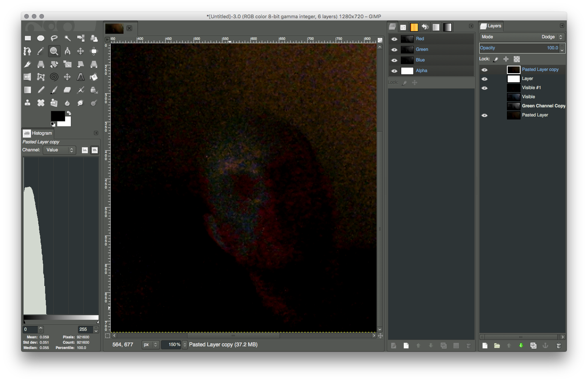Choose the Paintbrush tool
588x382 pixels.
pos(54,90)
